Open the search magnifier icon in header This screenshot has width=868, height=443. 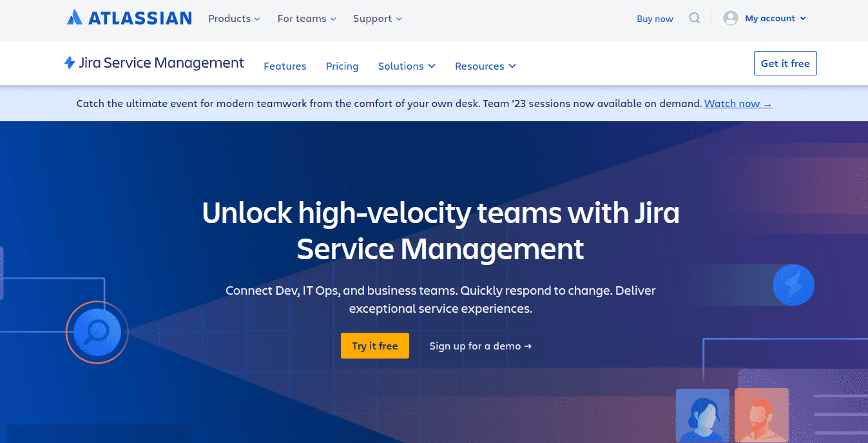[694, 18]
